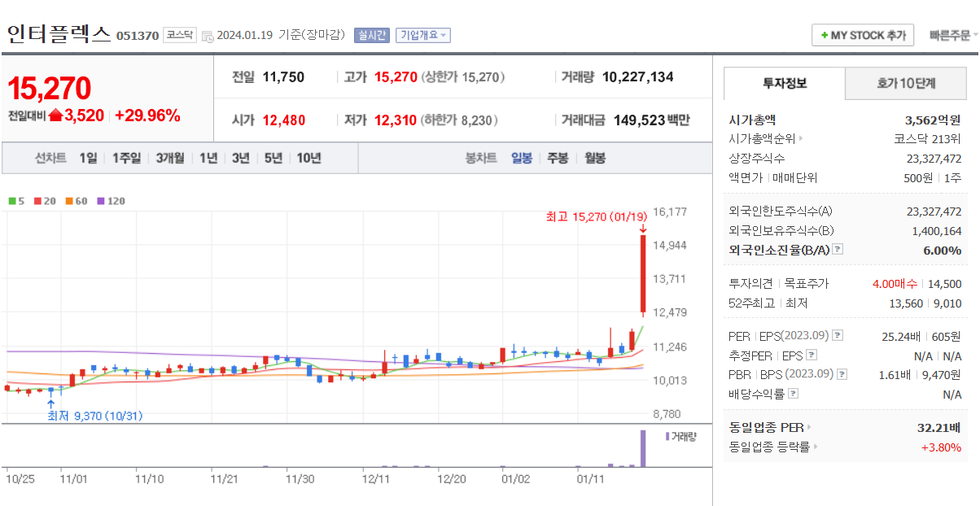This screenshot has width=980, height=506.
Task: Click the stock code 051370
Action: [x=137, y=36]
